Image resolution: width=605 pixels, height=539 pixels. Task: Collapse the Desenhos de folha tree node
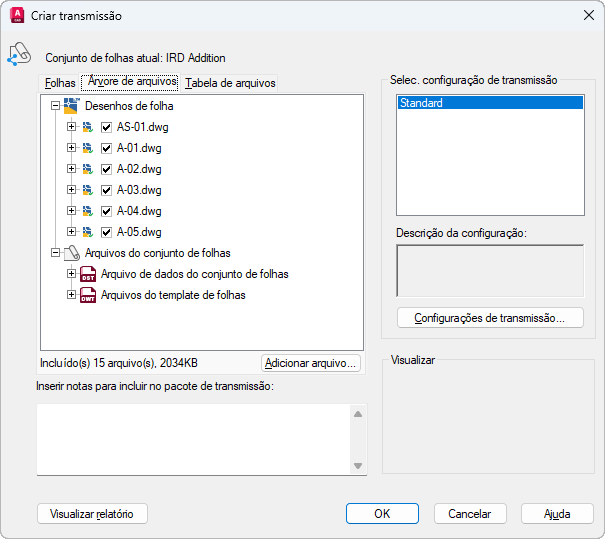coord(55,106)
